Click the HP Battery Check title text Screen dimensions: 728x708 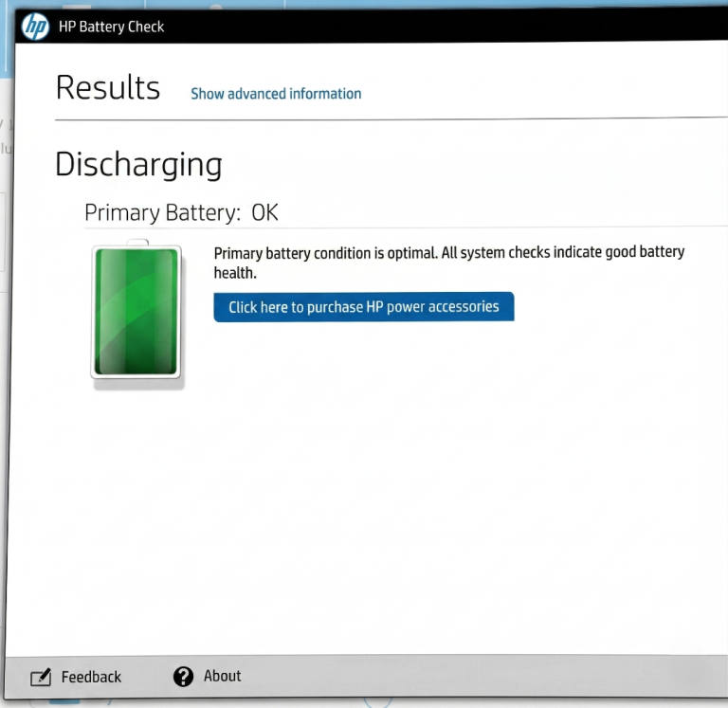pyautogui.click(x=112, y=27)
